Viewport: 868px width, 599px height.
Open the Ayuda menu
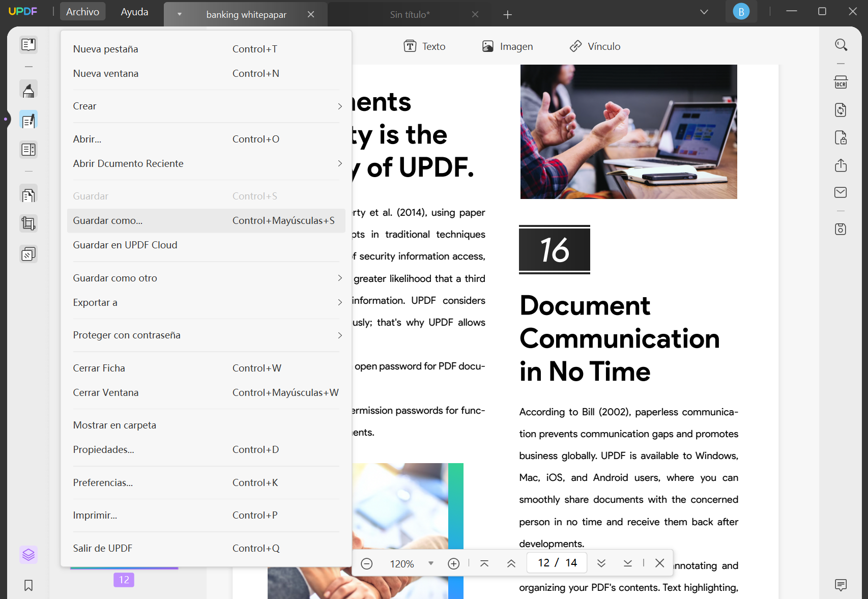pos(134,11)
